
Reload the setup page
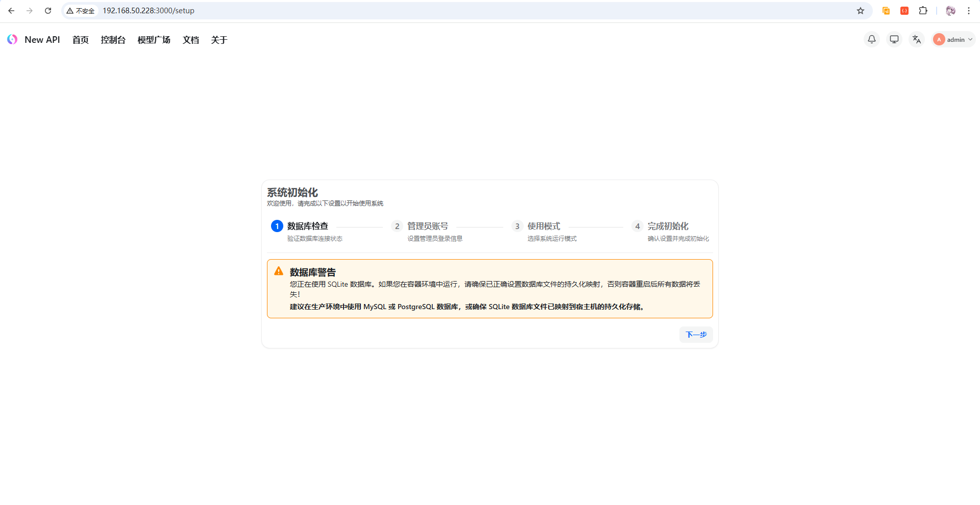[x=48, y=11]
